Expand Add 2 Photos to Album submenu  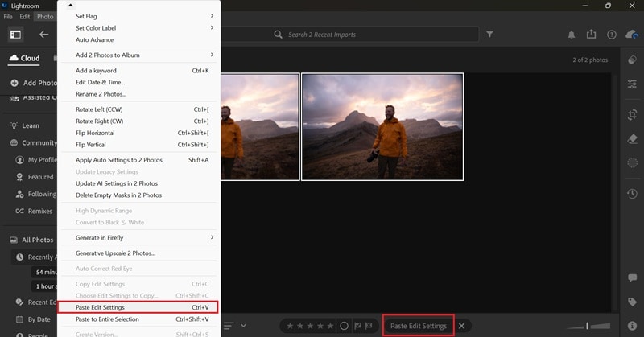point(212,55)
